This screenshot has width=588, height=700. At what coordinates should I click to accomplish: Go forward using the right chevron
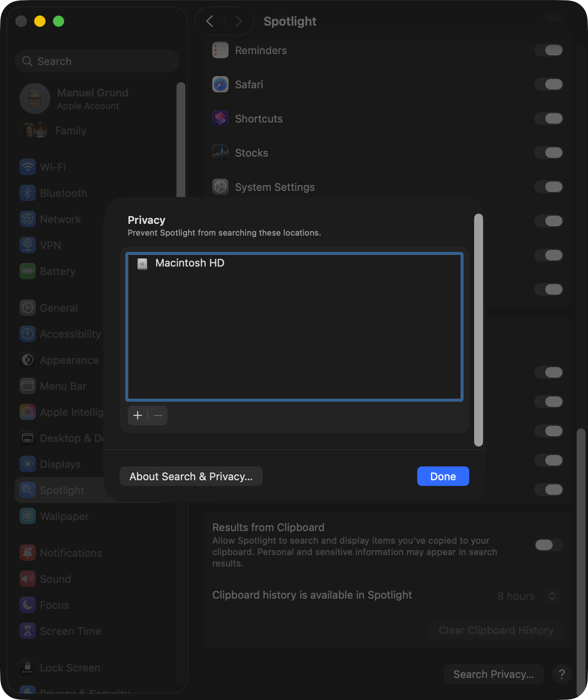pos(238,21)
